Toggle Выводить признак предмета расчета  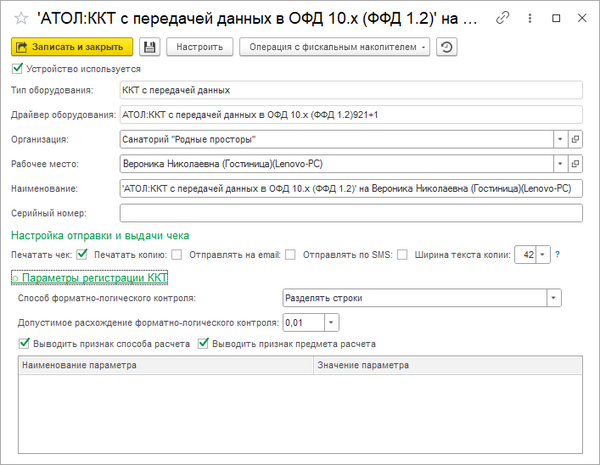203,343
